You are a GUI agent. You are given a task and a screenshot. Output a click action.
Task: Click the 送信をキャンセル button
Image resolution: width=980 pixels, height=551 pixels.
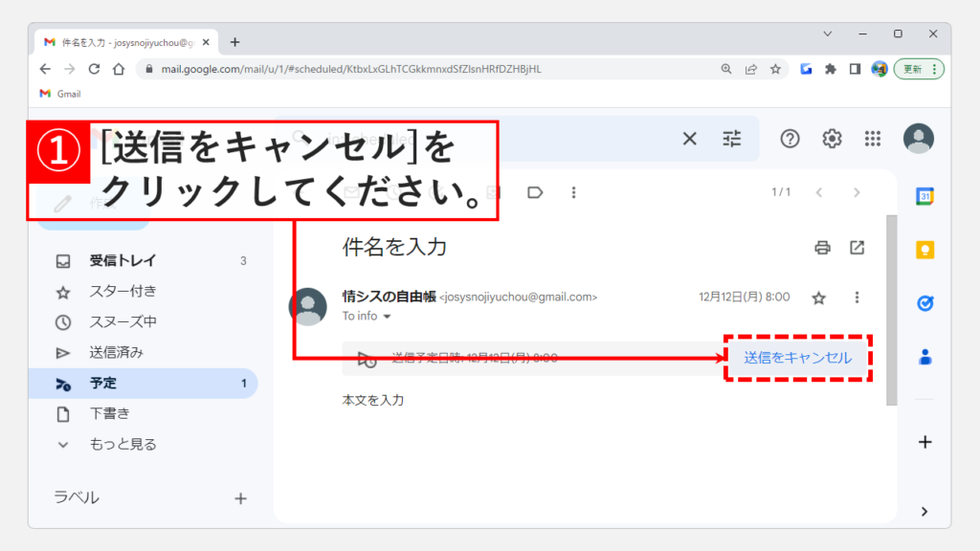pyautogui.click(x=797, y=358)
